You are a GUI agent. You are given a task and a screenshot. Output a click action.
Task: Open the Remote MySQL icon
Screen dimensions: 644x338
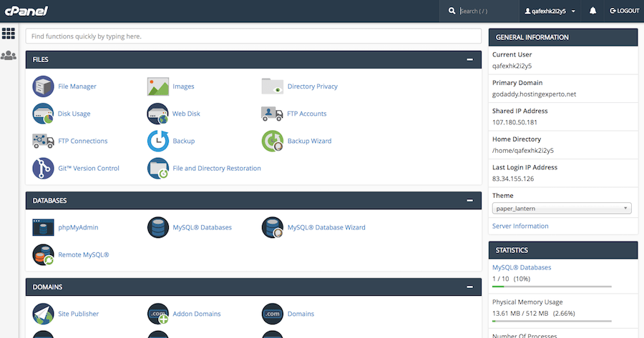43,254
